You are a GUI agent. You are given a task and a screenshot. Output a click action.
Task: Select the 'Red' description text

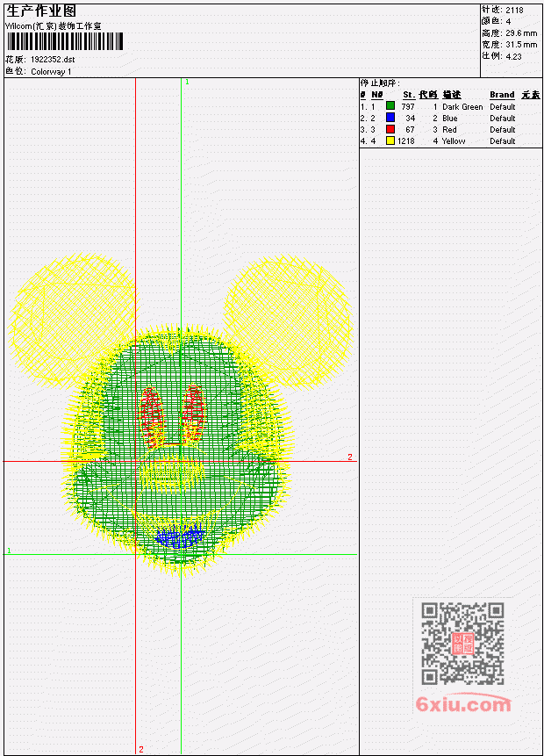click(449, 130)
